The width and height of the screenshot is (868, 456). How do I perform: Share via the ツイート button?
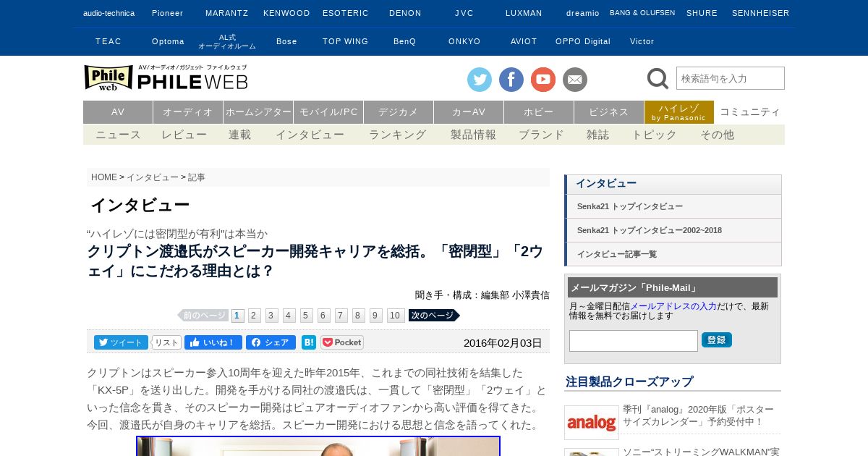[121, 342]
